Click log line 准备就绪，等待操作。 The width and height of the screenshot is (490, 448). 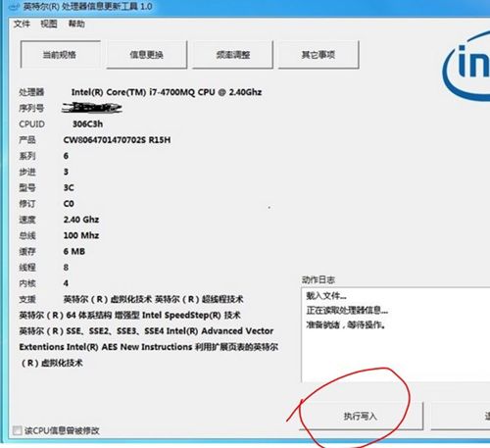pyautogui.click(x=346, y=324)
